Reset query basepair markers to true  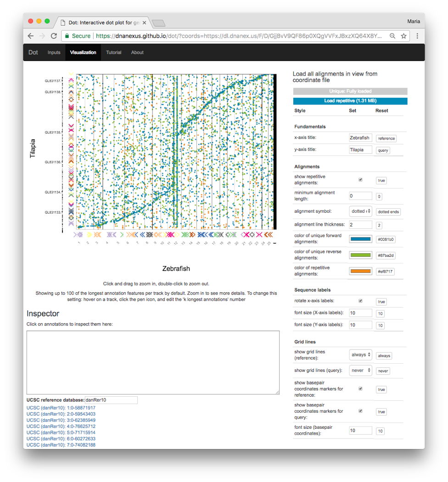pos(381,412)
